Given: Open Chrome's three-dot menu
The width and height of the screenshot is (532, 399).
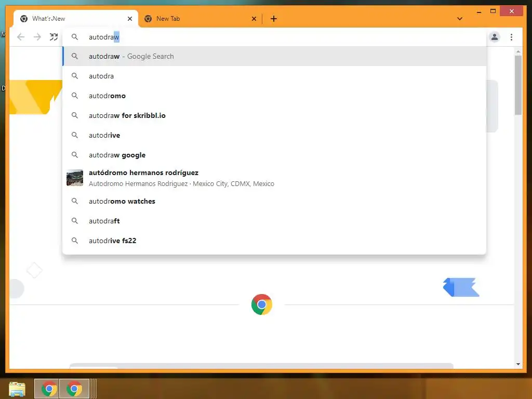Looking at the screenshot, I should tap(511, 37).
